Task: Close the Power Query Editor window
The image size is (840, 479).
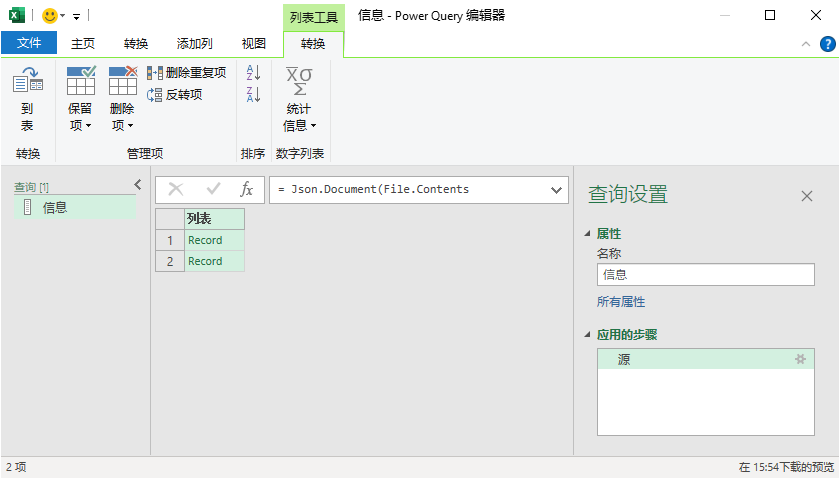Action: (816, 15)
